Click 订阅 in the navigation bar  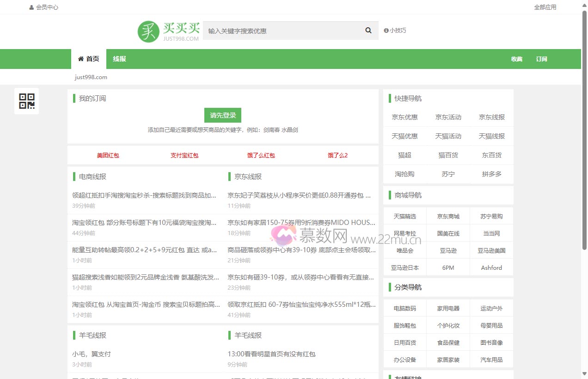coord(541,59)
